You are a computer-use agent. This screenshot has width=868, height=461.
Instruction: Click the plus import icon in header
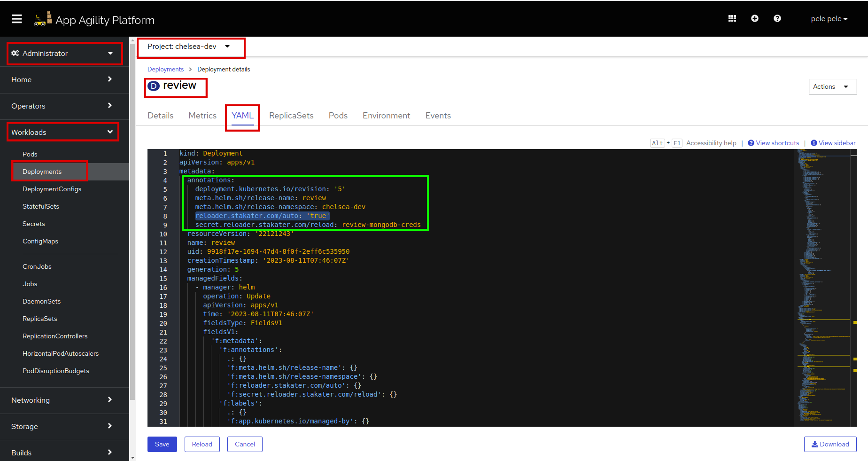(x=754, y=18)
